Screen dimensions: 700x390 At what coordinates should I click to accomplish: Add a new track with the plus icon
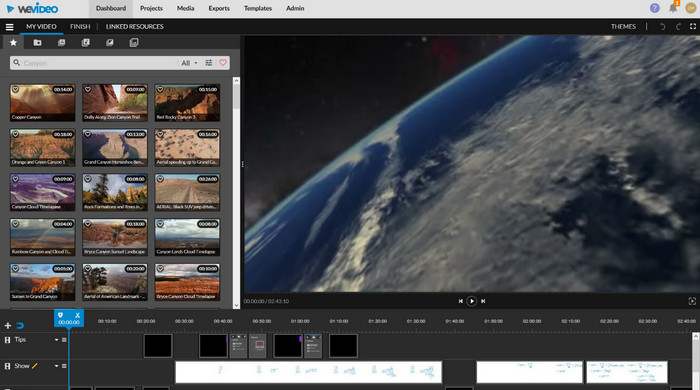pos(8,326)
